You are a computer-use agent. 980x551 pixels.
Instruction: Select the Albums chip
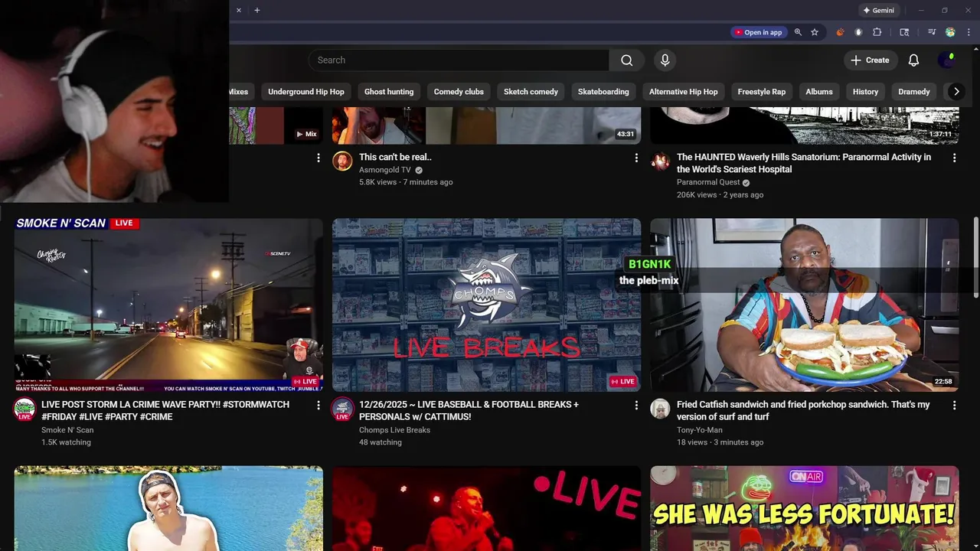(x=819, y=92)
